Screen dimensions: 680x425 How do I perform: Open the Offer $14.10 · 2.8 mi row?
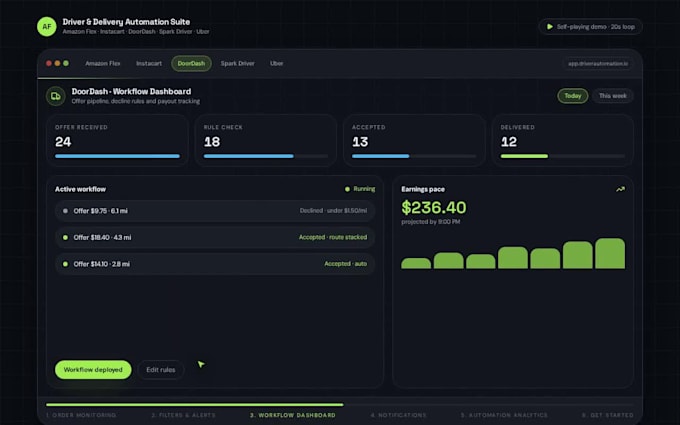coord(215,264)
